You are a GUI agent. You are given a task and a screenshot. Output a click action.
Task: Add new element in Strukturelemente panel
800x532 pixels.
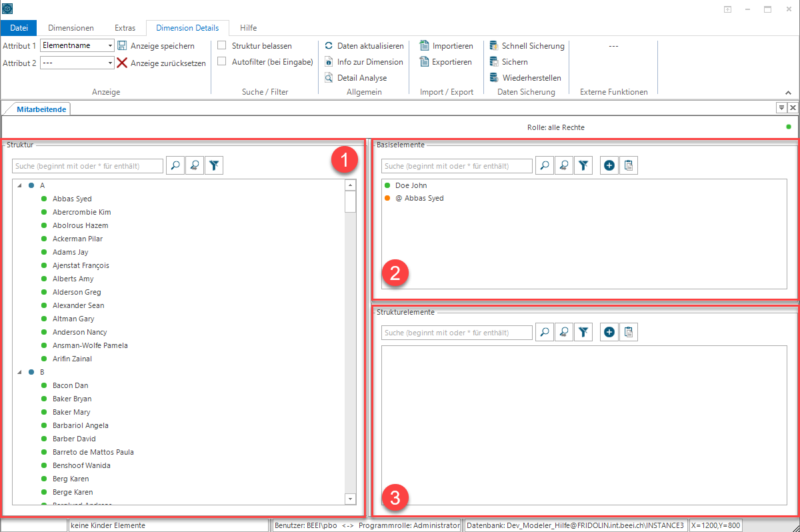pos(609,332)
